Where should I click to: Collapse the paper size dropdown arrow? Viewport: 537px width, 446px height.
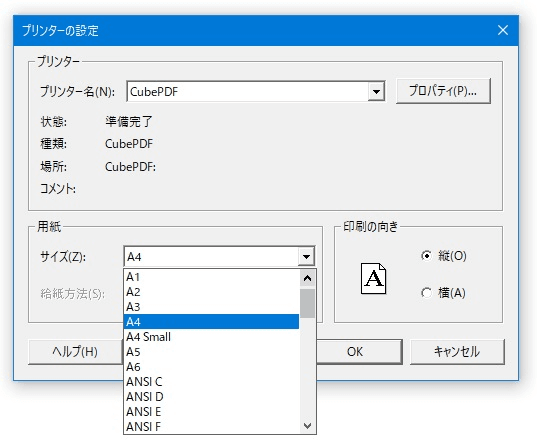306,257
